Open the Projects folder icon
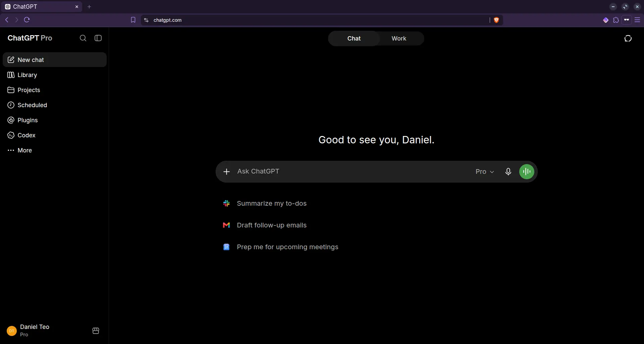Image resolution: width=644 pixels, height=344 pixels. click(x=11, y=90)
